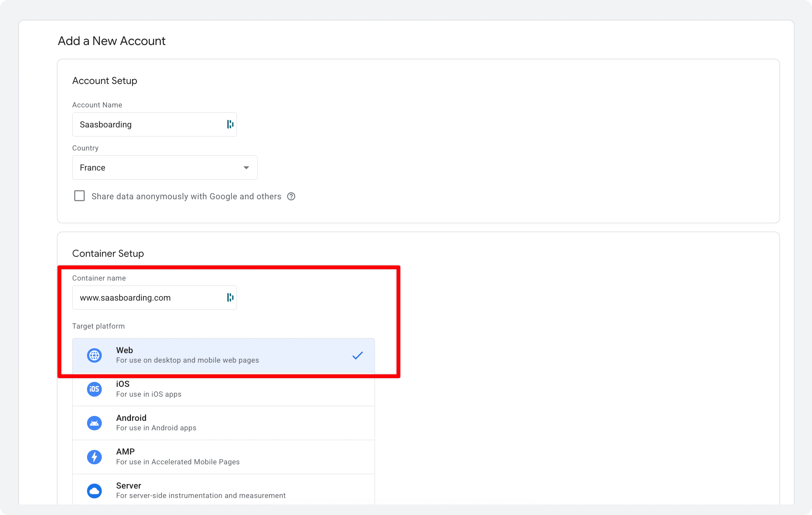This screenshot has height=515, width=812.
Task: Click the Share data anonymously label text
Action: point(186,196)
